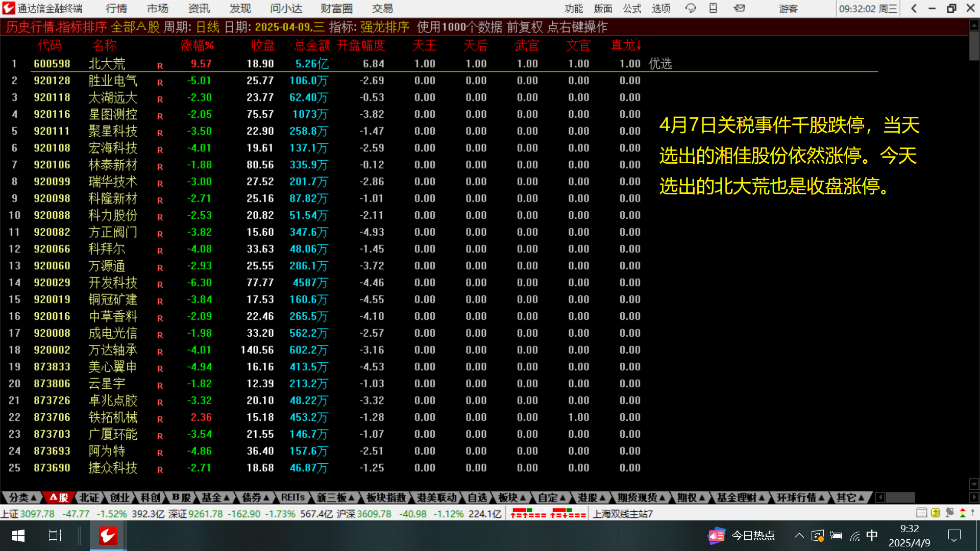Viewport: 980px width, 551px height.
Task: Expand the 板块 tab menu
Action: pos(512,497)
